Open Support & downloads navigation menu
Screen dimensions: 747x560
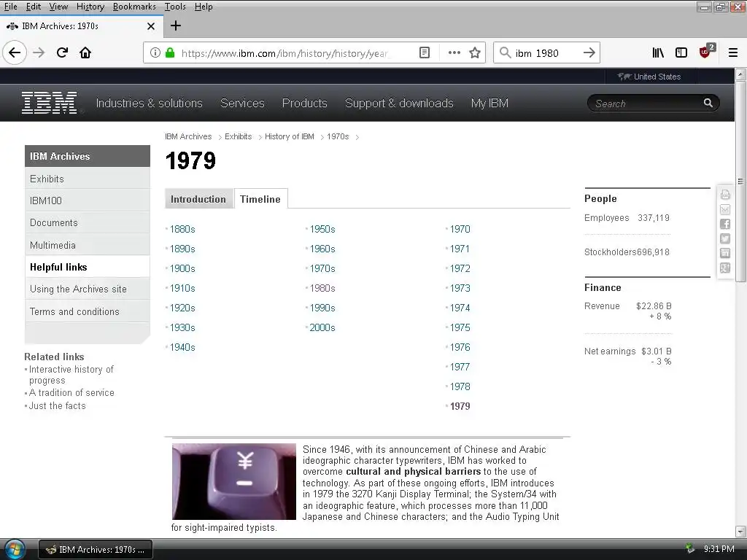pyautogui.click(x=399, y=103)
